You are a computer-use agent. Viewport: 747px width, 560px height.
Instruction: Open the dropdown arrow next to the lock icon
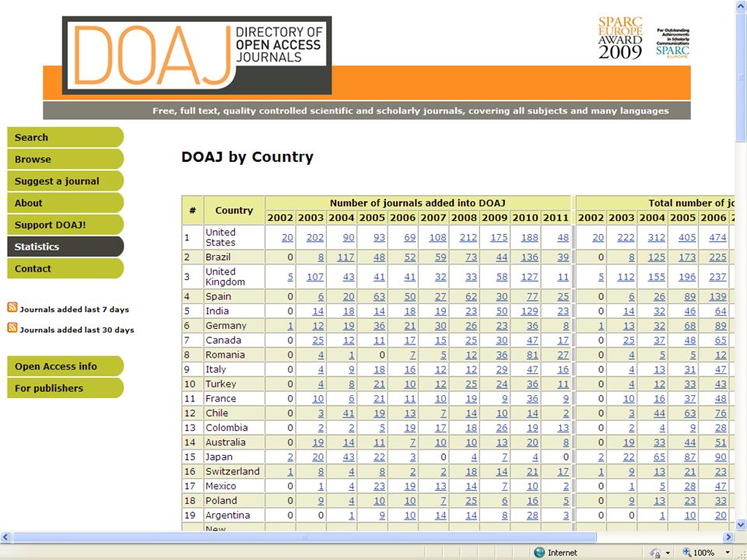668,553
